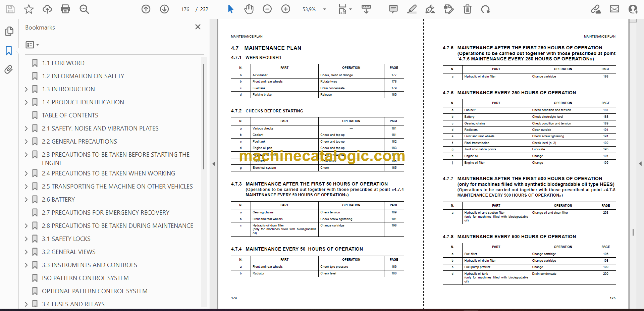Open ISO PATTERN CONTROL SYSTEM bookmark
The image size is (644, 311).
(x=85, y=278)
